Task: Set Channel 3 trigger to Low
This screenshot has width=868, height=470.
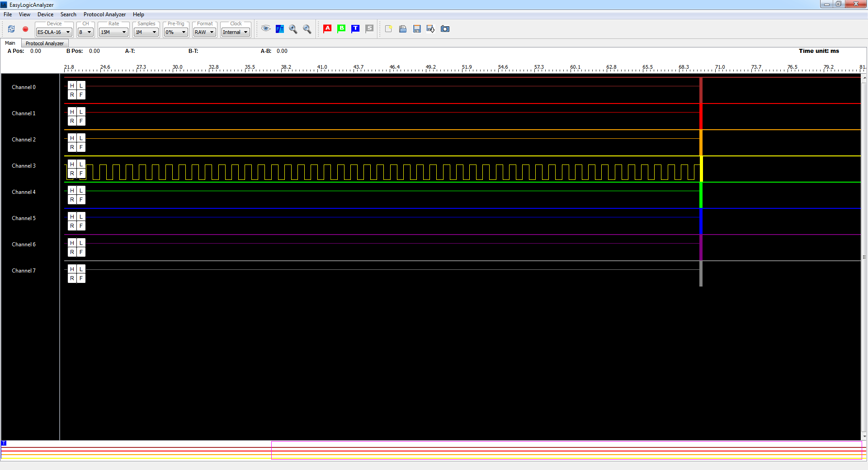Action: [x=81, y=164]
